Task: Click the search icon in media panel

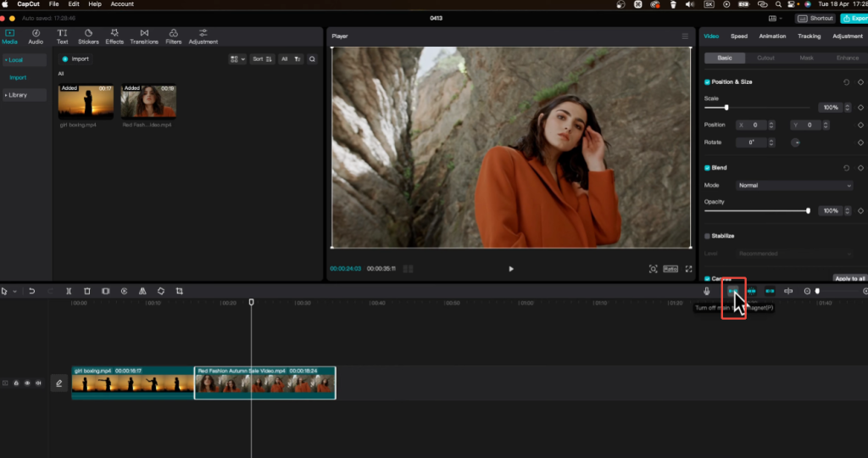Action: (312, 59)
